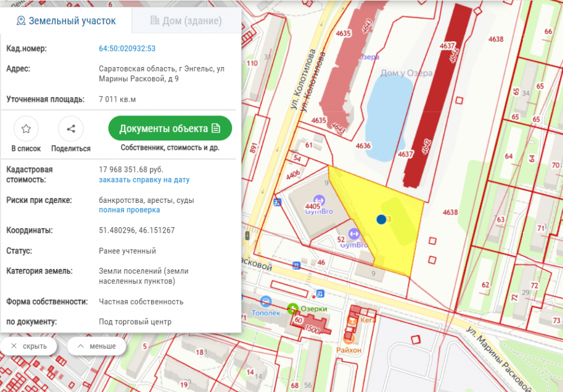Click bus stop icon near ул. Колотилова
Viewport: 563px width, 392px height.
click(x=277, y=202)
